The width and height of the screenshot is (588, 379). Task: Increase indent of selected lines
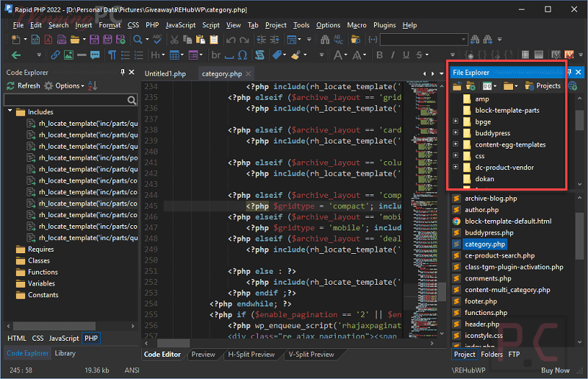pos(262,40)
